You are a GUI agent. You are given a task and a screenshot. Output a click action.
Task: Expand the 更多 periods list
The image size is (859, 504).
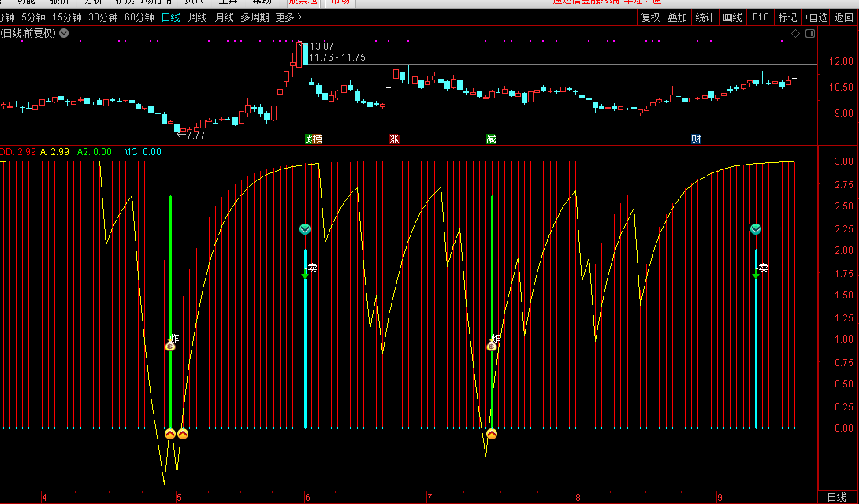(x=288, y=17)
